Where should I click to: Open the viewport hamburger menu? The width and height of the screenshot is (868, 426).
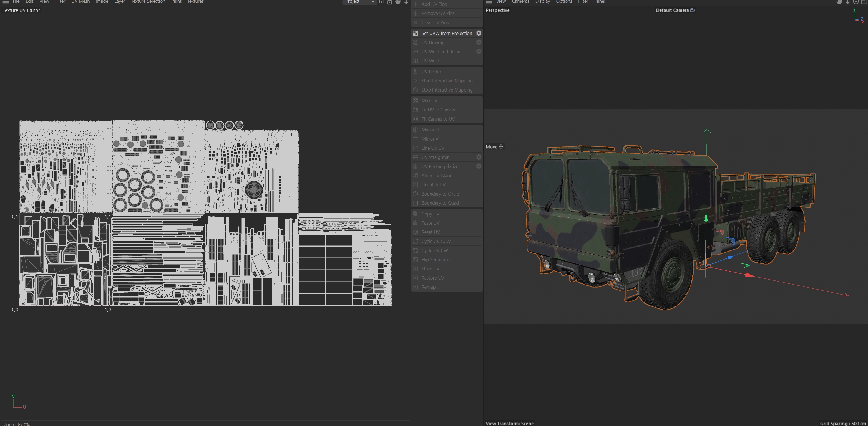[489, 2]
